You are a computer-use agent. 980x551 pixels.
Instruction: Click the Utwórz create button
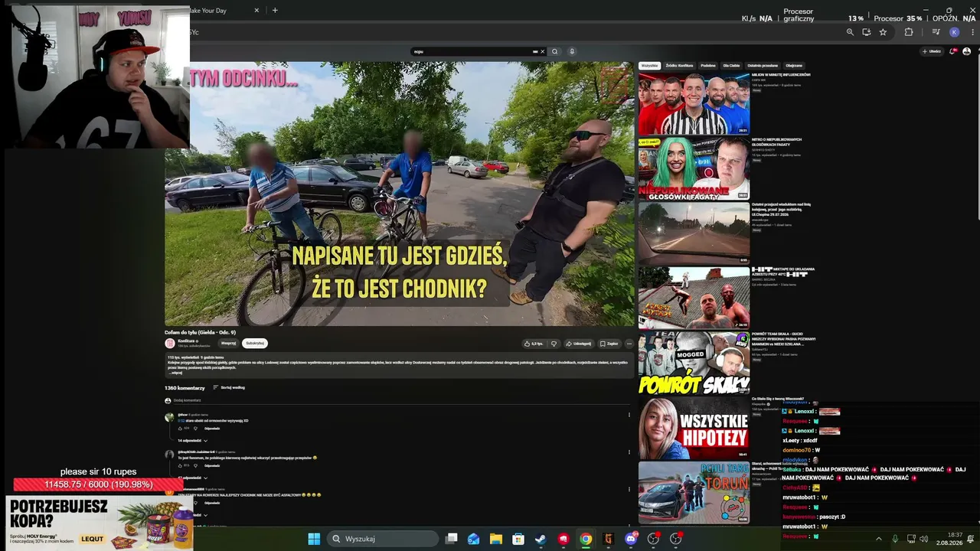pyautogui.click(x=931, y=51)
